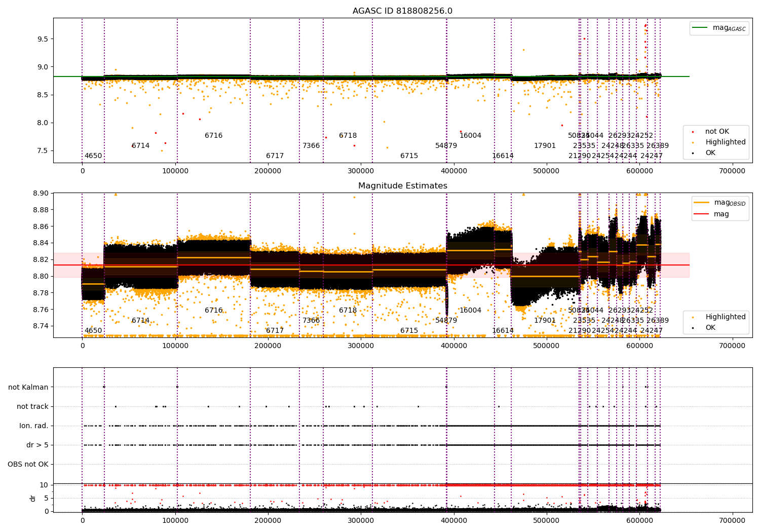Click label 6718 in the Magnitude Estimates plot
760x532 pixels.
(x=348, y=311)
